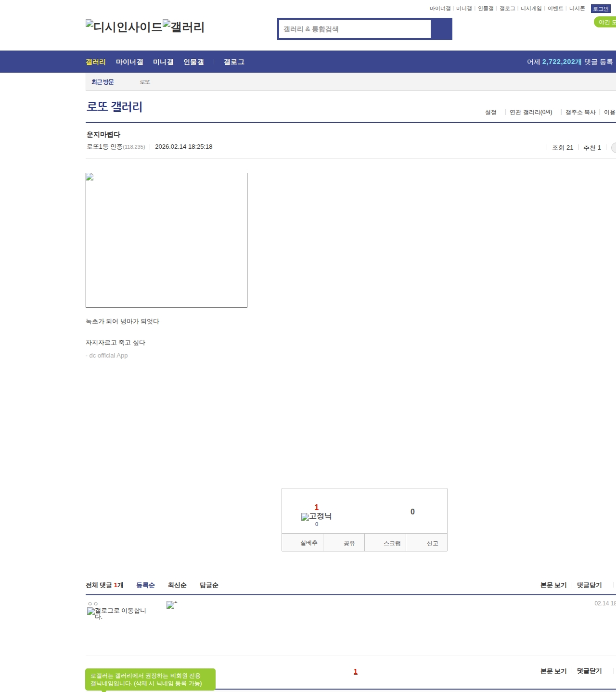The image size is (616, 692).
Task: Click the blue search button beside the search field
Action: (442, 29)
